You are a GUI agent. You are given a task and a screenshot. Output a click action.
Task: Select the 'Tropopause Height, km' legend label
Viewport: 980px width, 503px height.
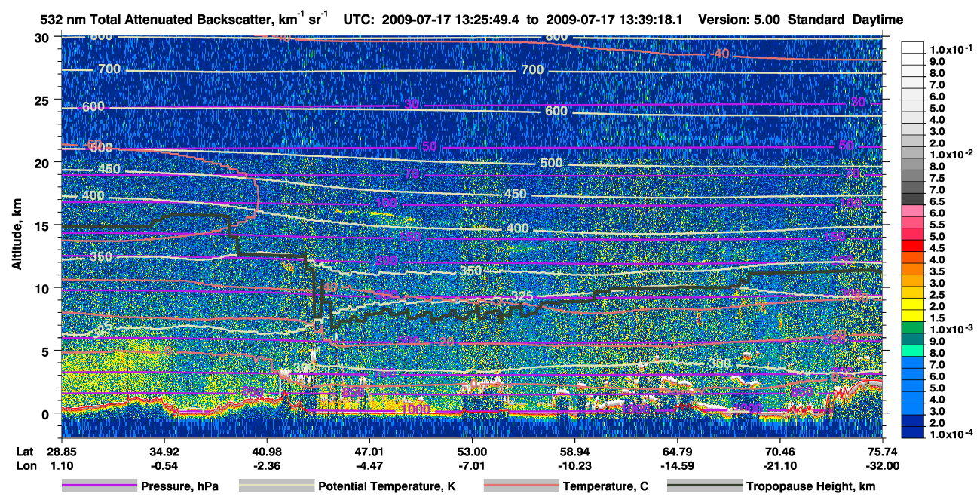point(811,486)
